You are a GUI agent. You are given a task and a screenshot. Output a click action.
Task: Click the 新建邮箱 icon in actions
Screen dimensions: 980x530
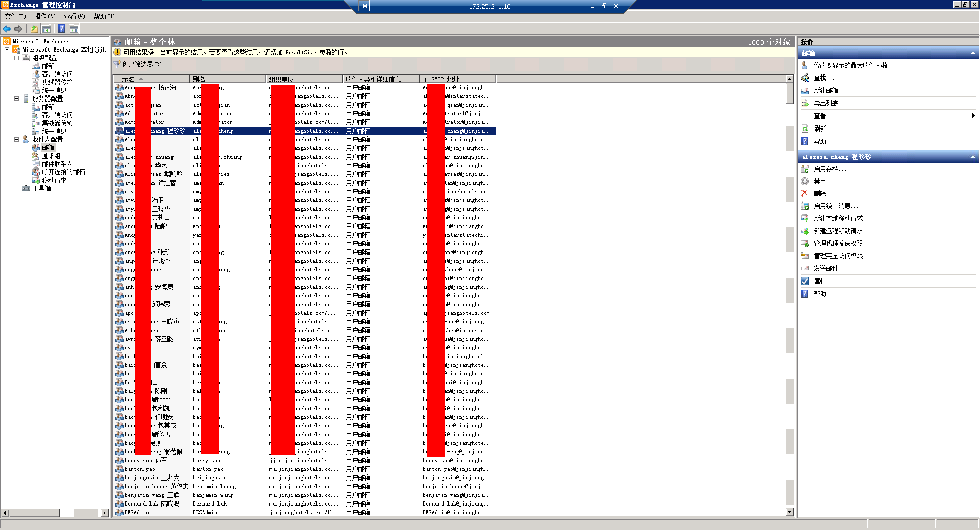(805, 90)
